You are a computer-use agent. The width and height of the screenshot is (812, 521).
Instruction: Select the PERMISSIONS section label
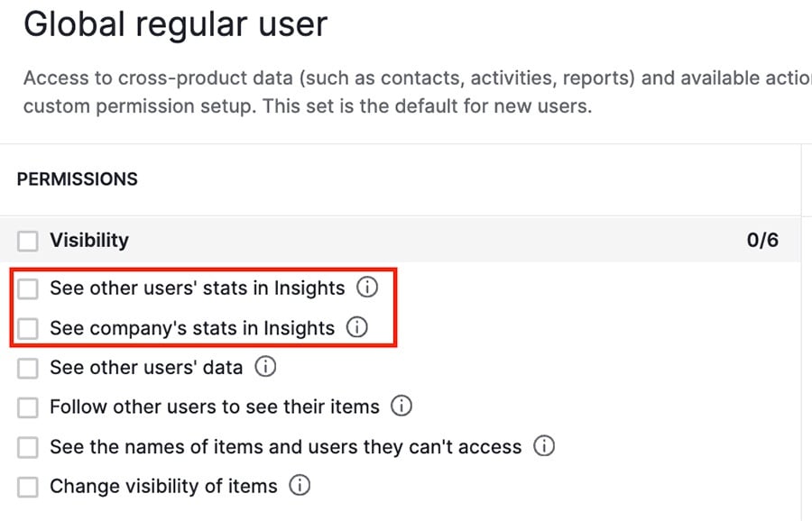pos(78,178)
